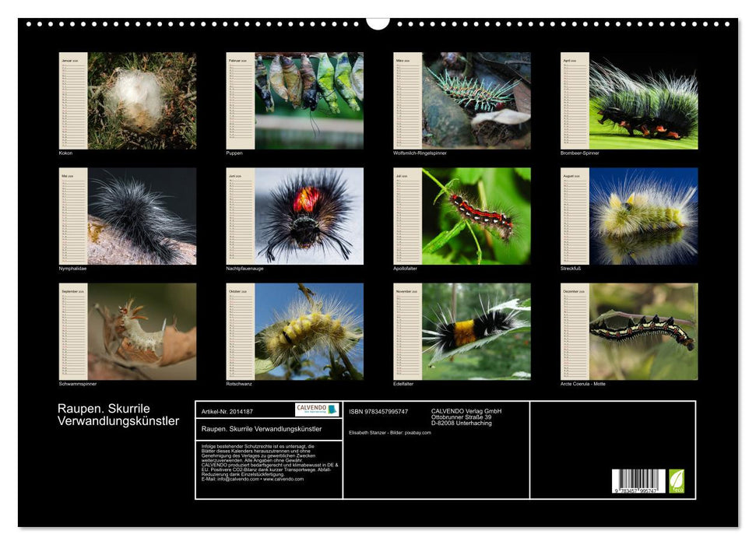Open the Kokon cocoon photo
The width and height of the screenshot is (756, 545).
(142, 100)
